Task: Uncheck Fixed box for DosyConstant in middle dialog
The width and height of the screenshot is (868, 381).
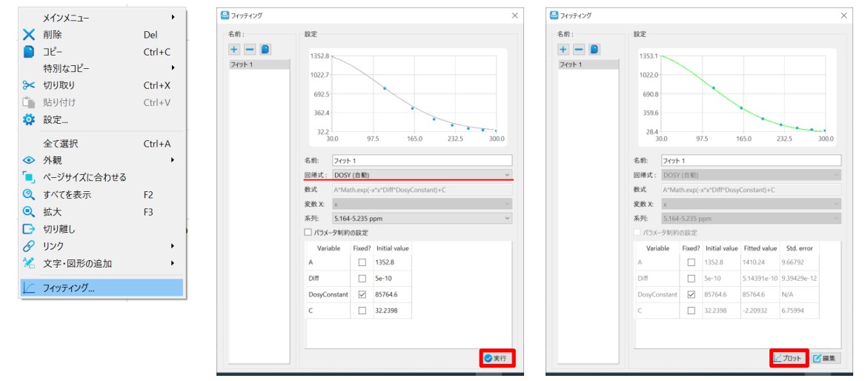Action: 361,294
